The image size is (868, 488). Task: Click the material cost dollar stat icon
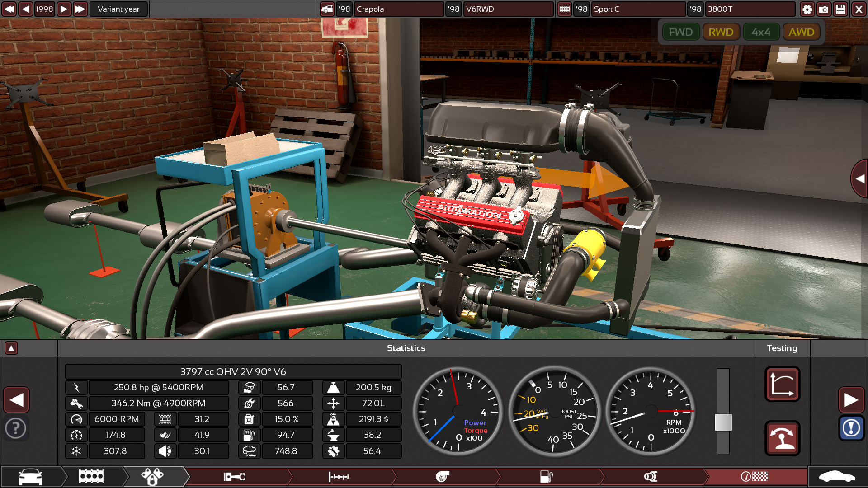point(333,419)
